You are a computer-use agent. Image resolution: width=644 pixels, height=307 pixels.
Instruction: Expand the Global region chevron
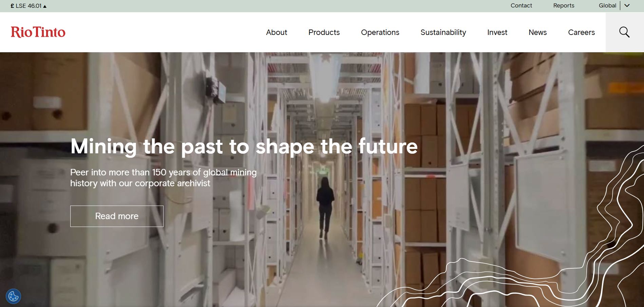pos(627,5)
